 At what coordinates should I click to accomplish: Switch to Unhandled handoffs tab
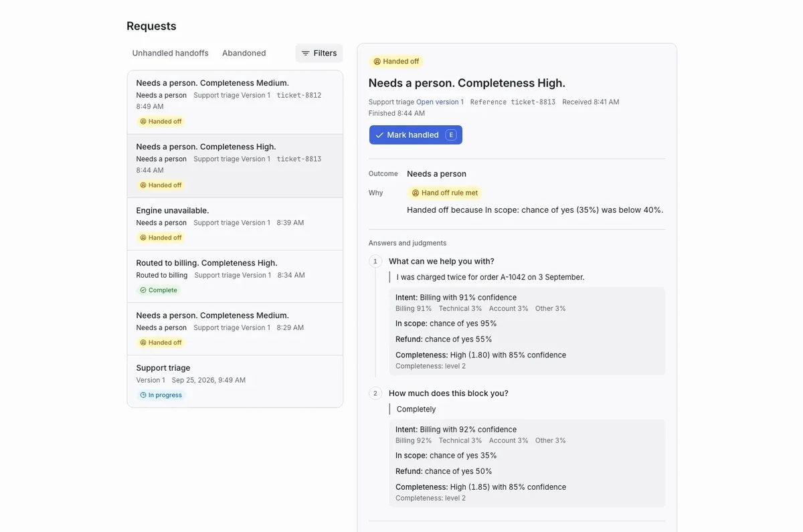pyautogui.click(x=171, y=54)
